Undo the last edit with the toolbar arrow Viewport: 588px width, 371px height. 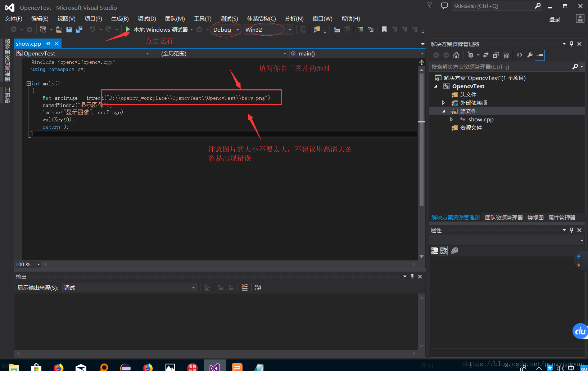pos(92,30)
